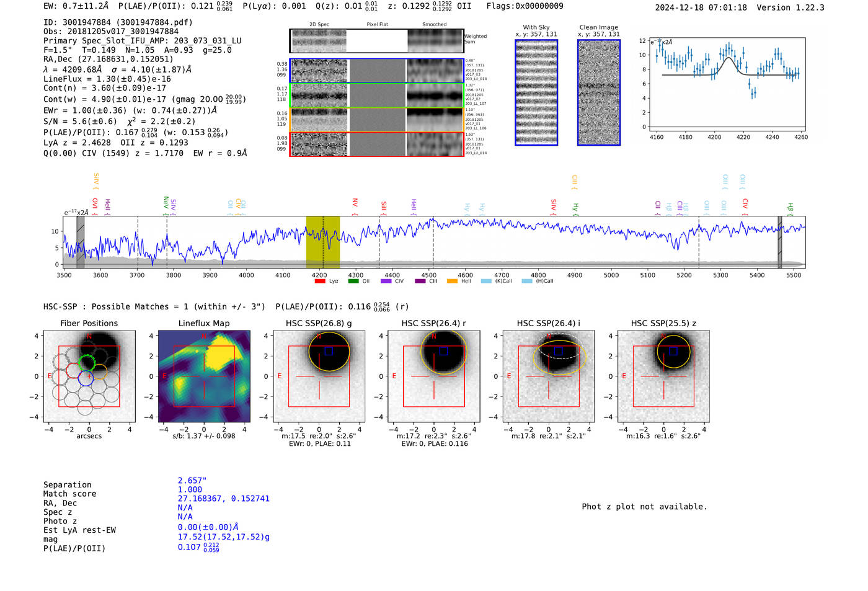Click the Flags:0x00000009 header text
868x591 pixels.
point(525,6)
